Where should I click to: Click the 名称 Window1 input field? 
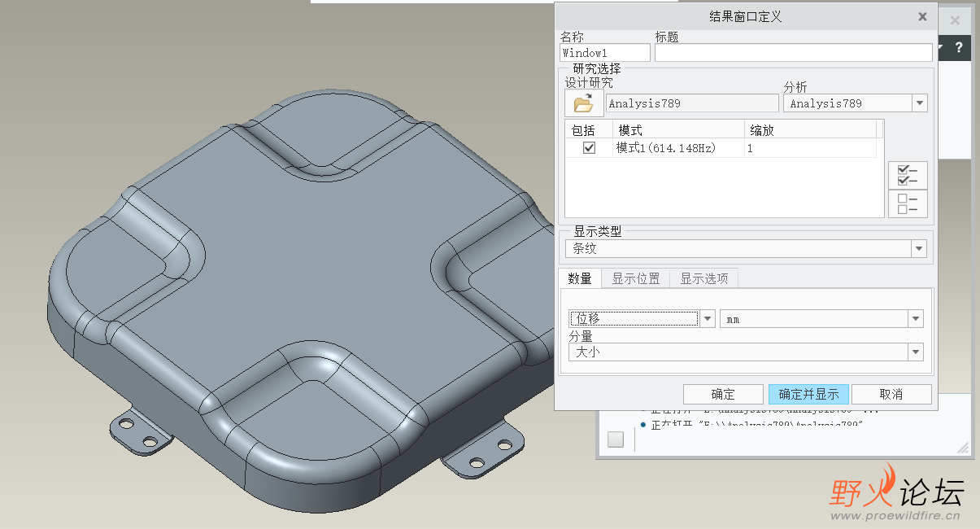click(605, 53)
